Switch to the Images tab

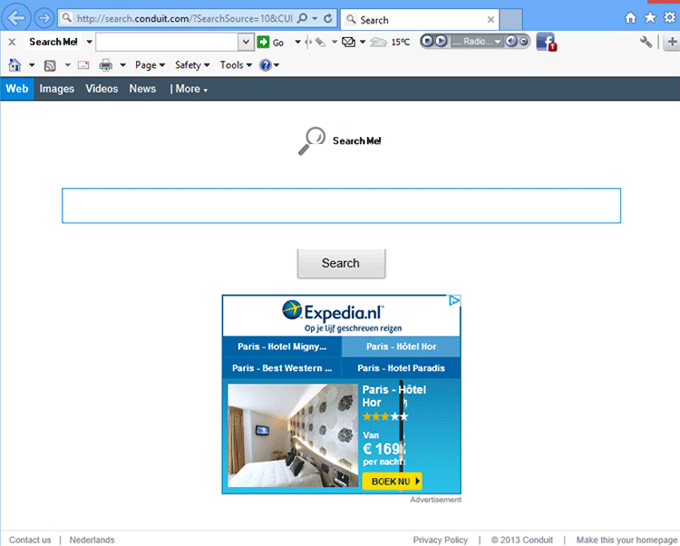click(57, 89)
